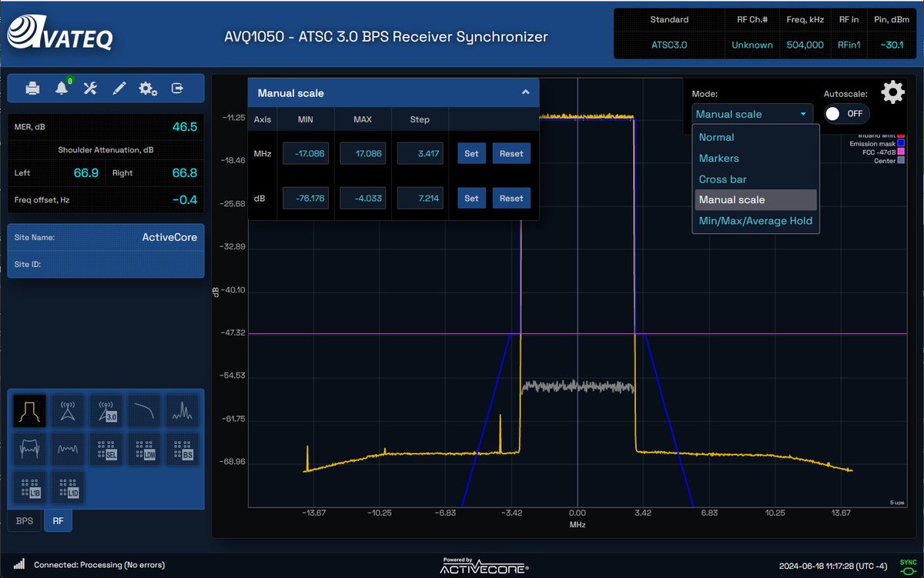
Task: Open the alarm bell notifications
Action: coord(62,88)
